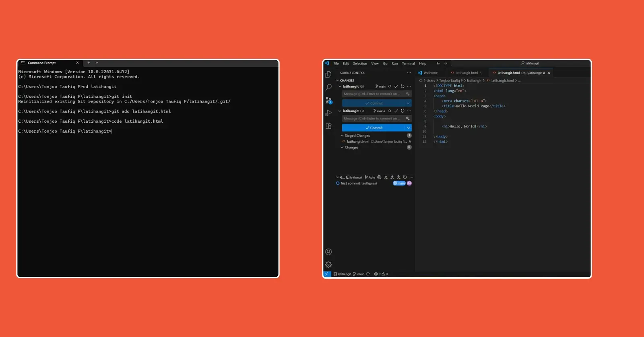The height and width of the screenshot is (337, 644).
Task: Refresh the second latihangit repo (main+)
Action: click(402, 111)
